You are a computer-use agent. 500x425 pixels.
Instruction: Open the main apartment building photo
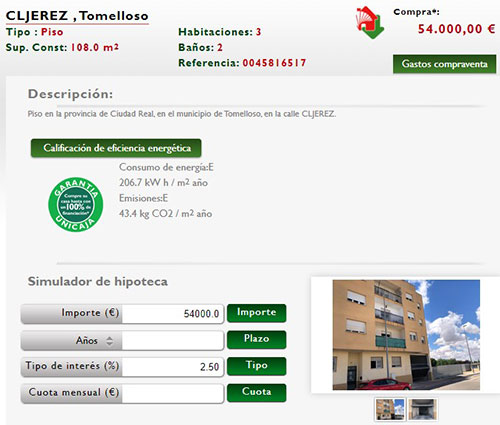[406, 335]
